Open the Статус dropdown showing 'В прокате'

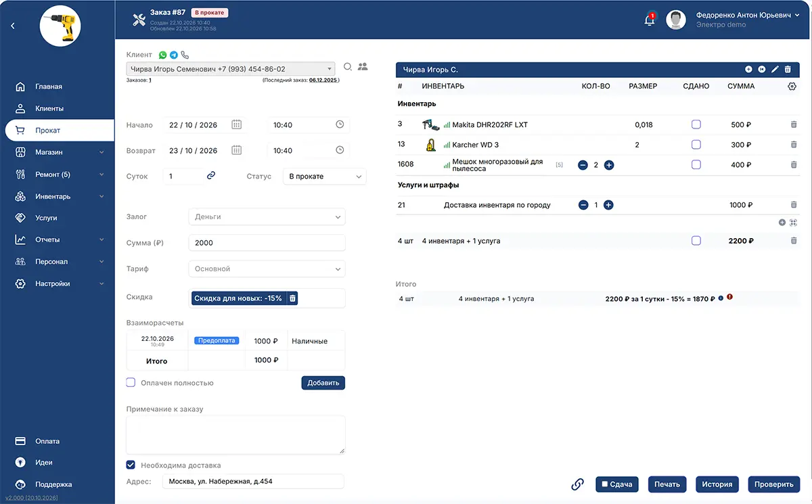(323, 177)
